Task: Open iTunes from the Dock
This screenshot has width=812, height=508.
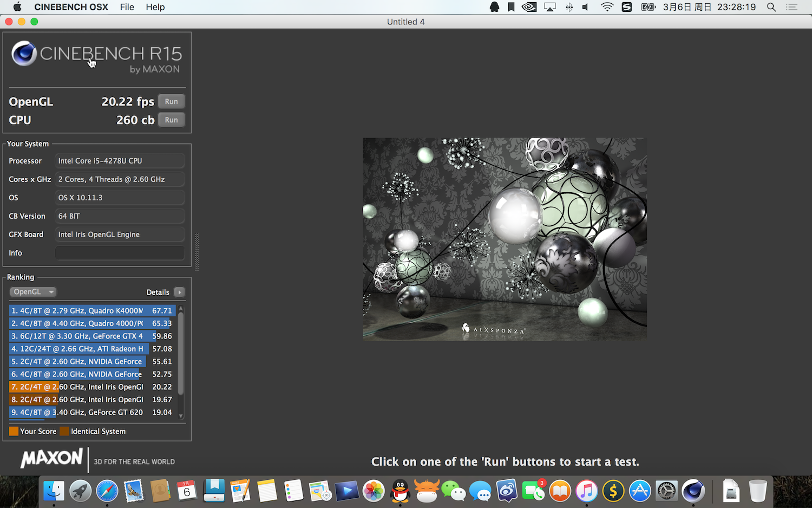Action: [586, 491]
